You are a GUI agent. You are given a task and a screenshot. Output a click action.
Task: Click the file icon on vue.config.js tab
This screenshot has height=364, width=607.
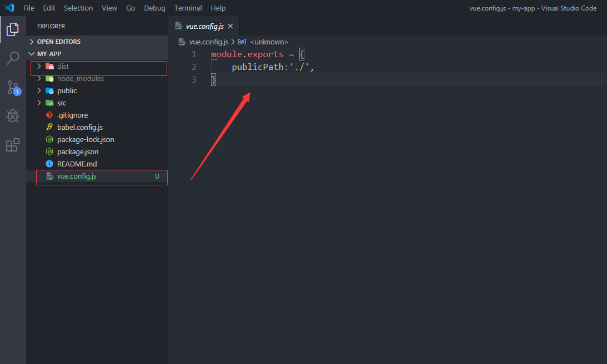pyautogui.click(x=178, y=26)
